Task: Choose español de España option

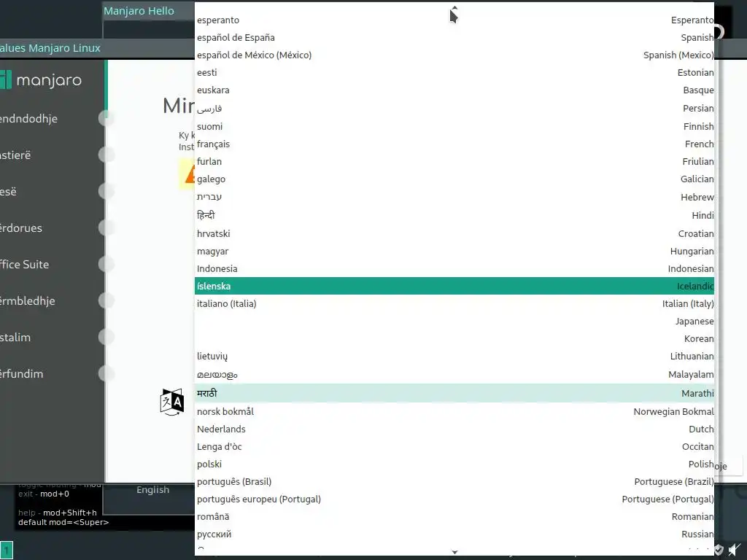Action: [x=454, y=38]
